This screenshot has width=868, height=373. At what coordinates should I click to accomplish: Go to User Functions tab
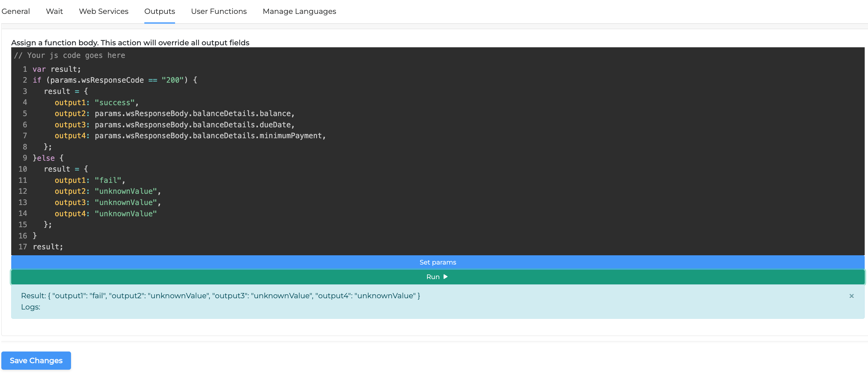pyautogui.click(x=219, y=11)
